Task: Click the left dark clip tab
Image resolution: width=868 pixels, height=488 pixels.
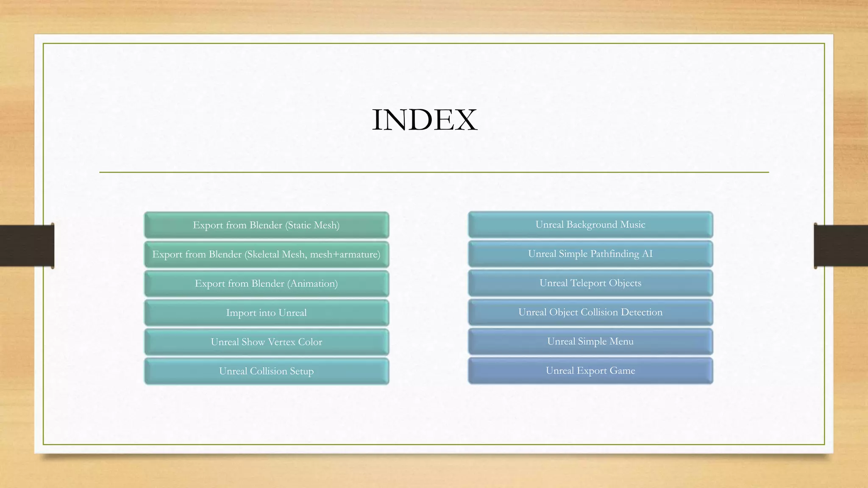Action: pyautogui.click(x=26, y=246)
